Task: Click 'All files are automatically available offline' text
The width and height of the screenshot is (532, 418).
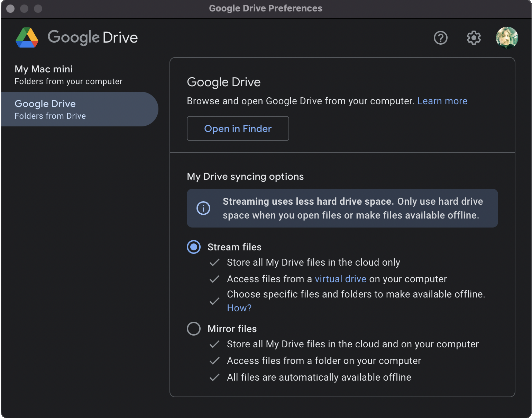Action: (x=319, y=377)
